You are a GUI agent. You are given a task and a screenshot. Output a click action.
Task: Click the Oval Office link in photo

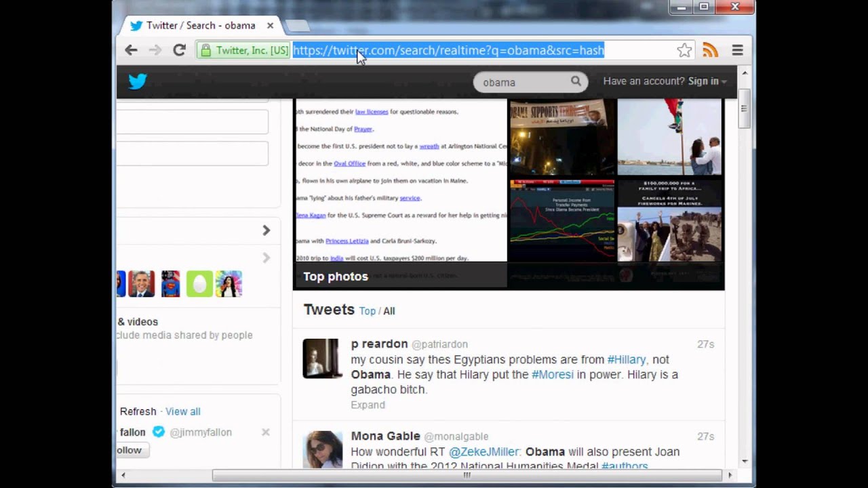(x=349, y=163)
